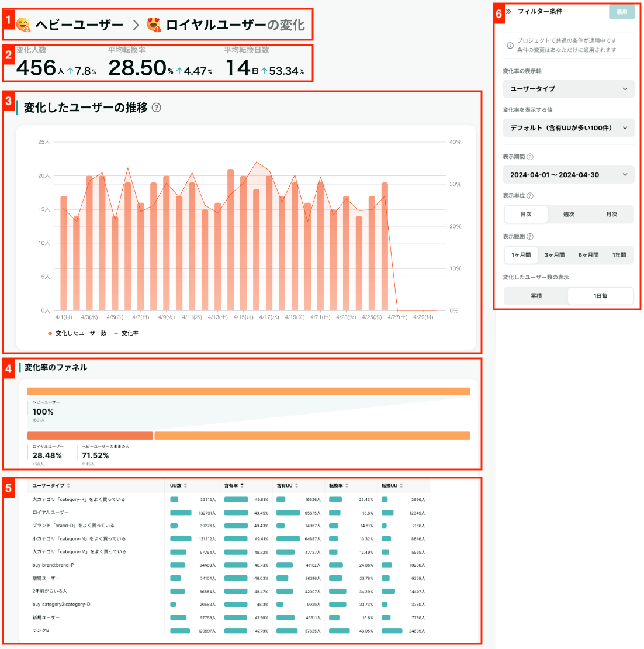This screenshot has height=649, width=644.
Task: Click the 14日 平均転換日数 metric
Action: (242, 68)
